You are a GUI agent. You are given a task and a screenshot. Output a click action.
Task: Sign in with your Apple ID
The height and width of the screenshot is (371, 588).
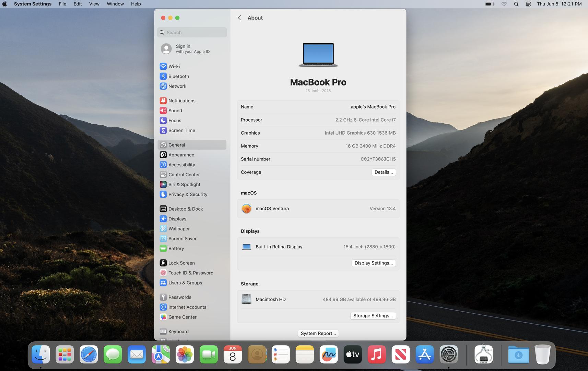pyautogui.click(x=192, y=49)
